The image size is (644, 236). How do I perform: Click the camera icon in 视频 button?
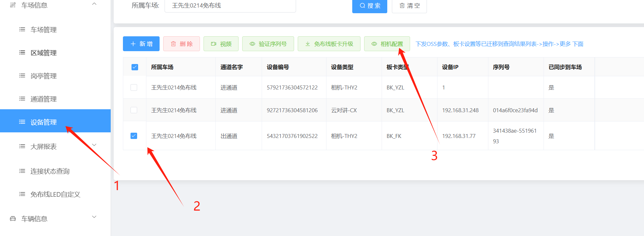[214, 44]
